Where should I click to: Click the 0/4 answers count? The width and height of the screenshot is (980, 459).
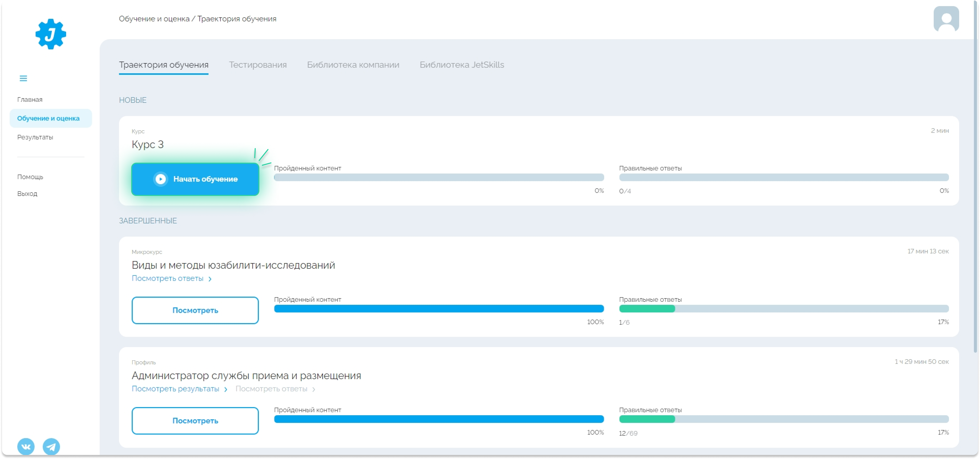pyautogui.click(x=625, y=191)
